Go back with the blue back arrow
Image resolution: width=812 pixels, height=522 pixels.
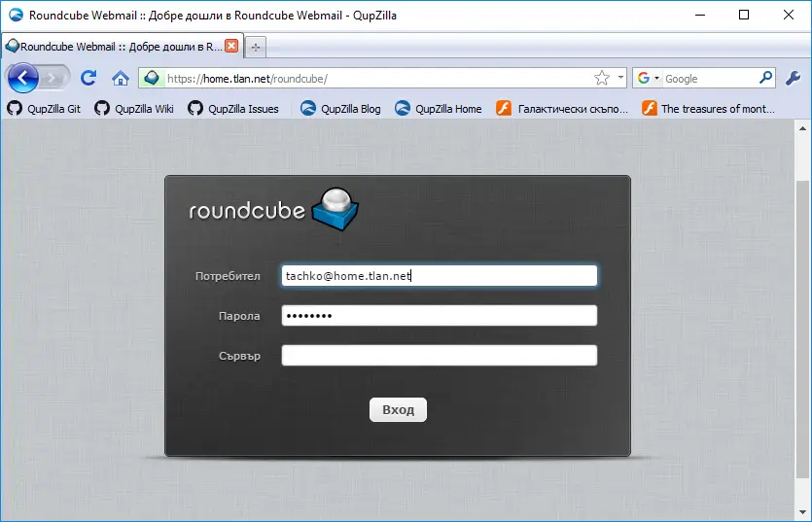22,78
